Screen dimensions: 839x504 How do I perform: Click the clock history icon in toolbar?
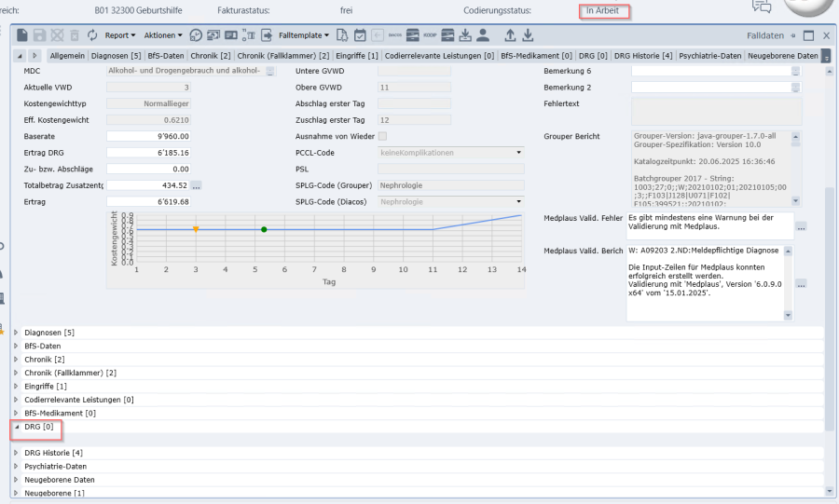point(196,35)
